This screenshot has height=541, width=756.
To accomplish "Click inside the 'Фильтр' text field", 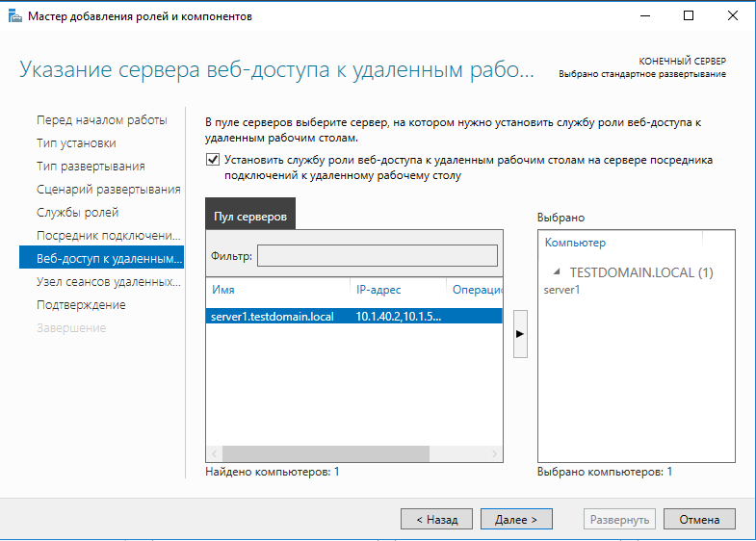I will click(x=377, y=255).
